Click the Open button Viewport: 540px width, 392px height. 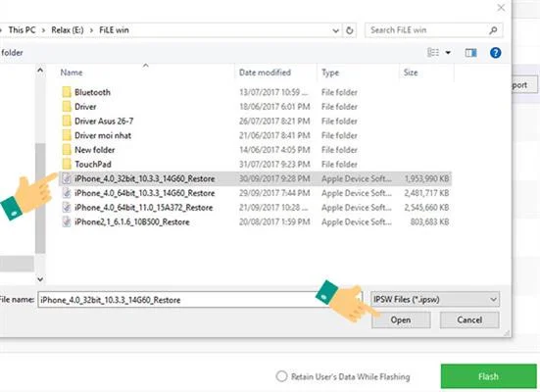pyautogui.click(x=401, y=320)
